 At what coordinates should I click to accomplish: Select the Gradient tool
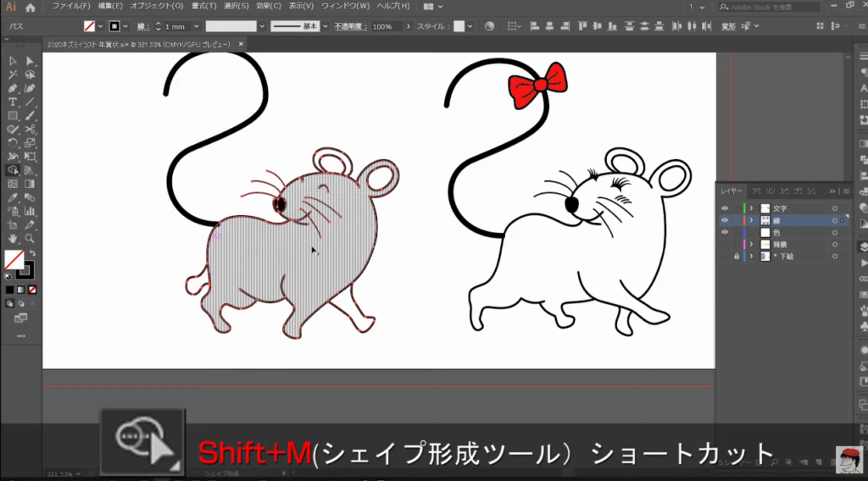[x=30, y=184]
